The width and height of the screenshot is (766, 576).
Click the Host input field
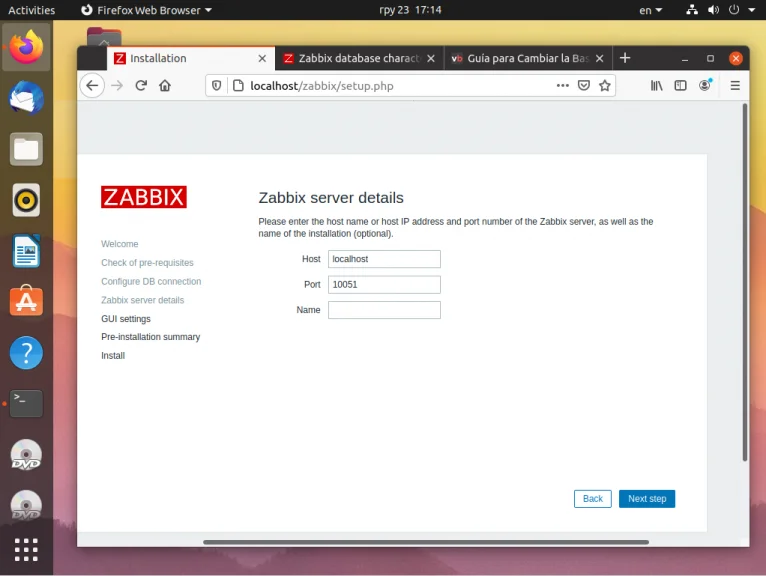pos(384,259)
